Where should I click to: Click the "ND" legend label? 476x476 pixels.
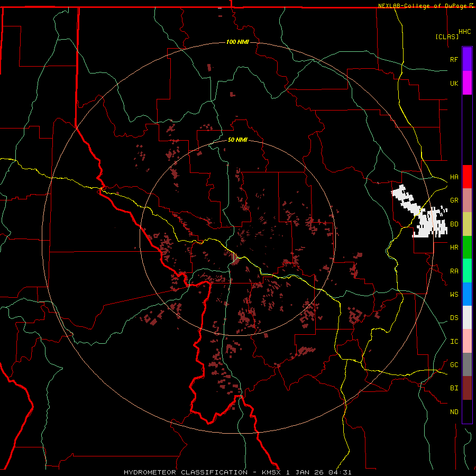pyautogui.click(x=454, y=411)
